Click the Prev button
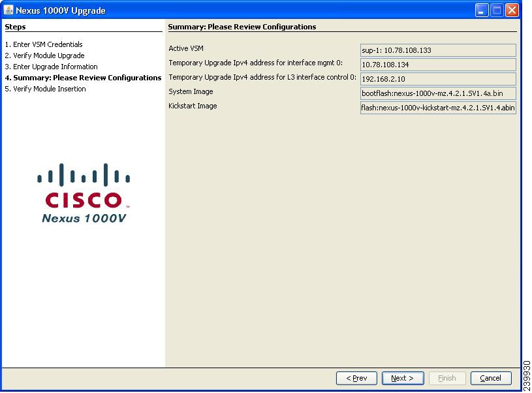The image size is (532, 393). (x=356, y=378)
